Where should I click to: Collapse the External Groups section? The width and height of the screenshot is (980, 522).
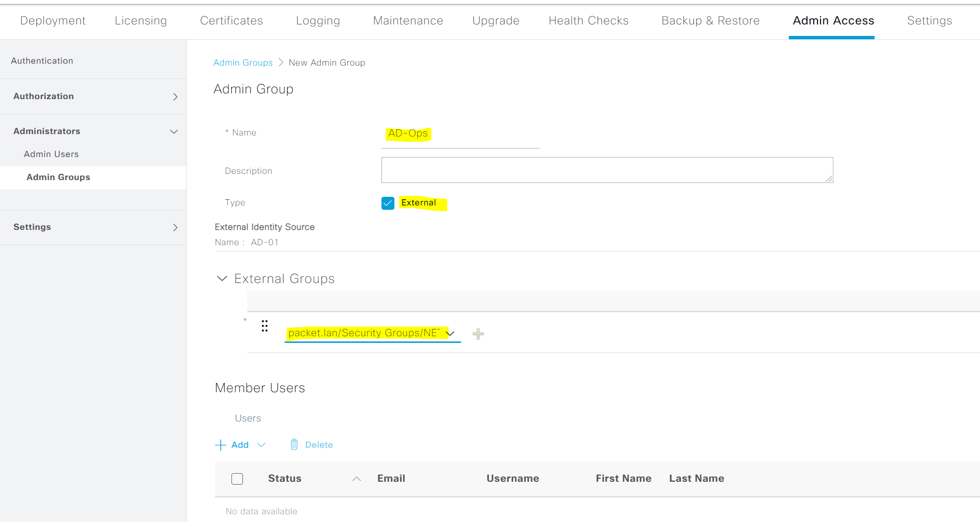point(221,278)
